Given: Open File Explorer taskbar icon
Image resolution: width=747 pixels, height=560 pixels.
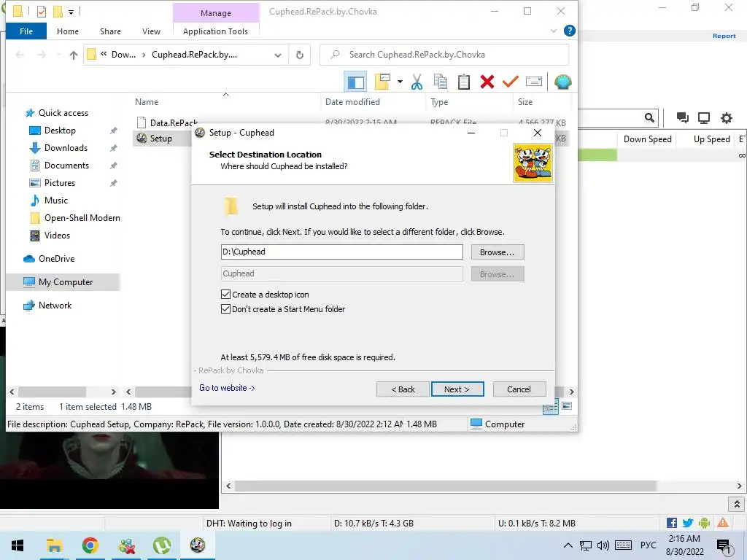Looking at the screenshot, I should (54, 545).
